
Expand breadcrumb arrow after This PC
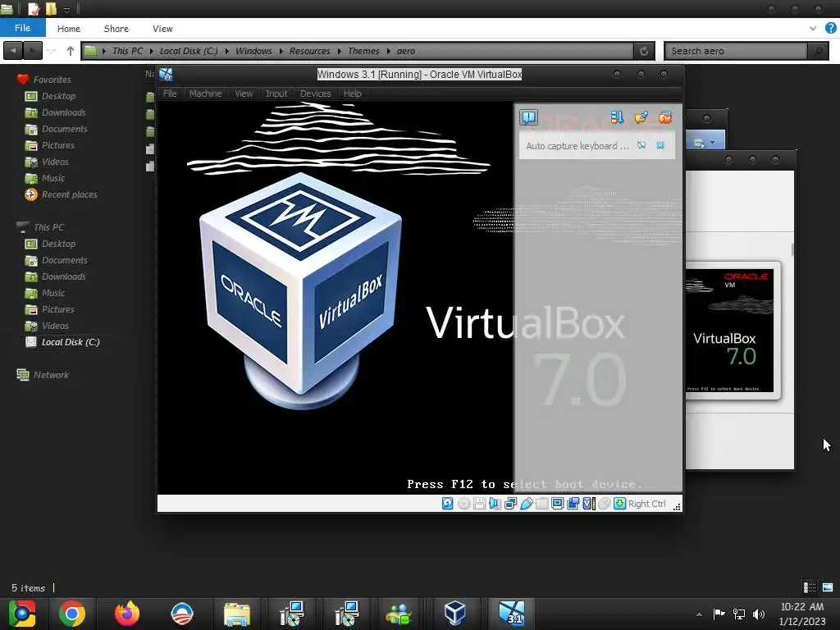click(x=152, y=51)
